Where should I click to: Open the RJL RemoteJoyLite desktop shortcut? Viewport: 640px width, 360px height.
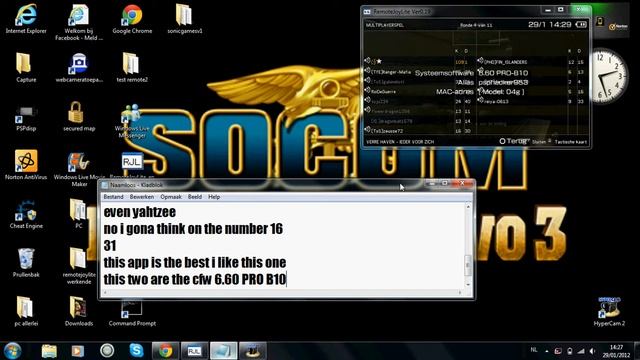tap(131, 163)
